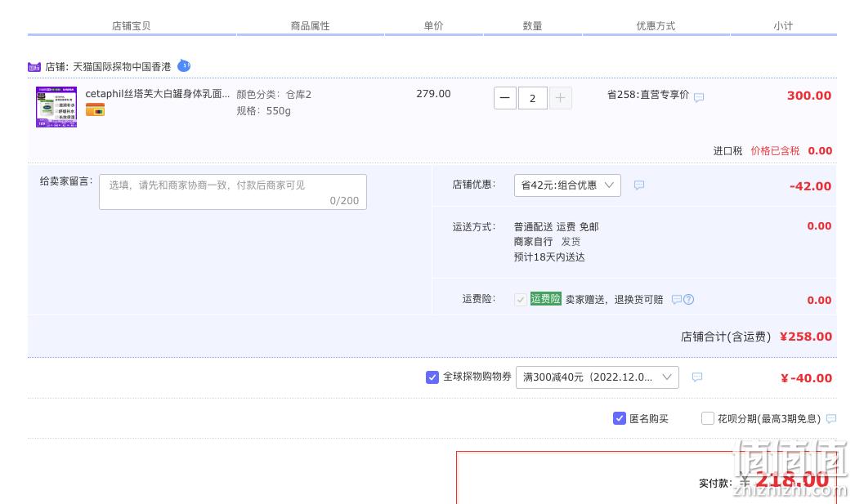Open the 运费险 question mark help icon
The image size is (855, 504).
[689, 299]
